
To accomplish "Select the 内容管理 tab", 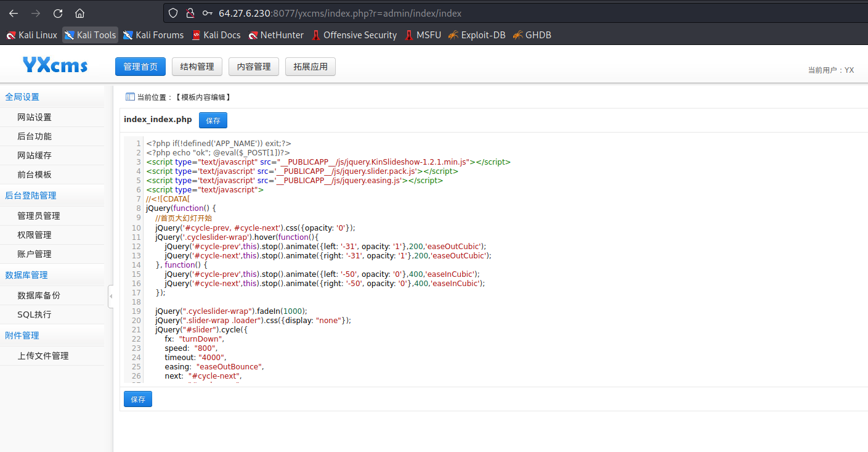I will click(254, 67).
